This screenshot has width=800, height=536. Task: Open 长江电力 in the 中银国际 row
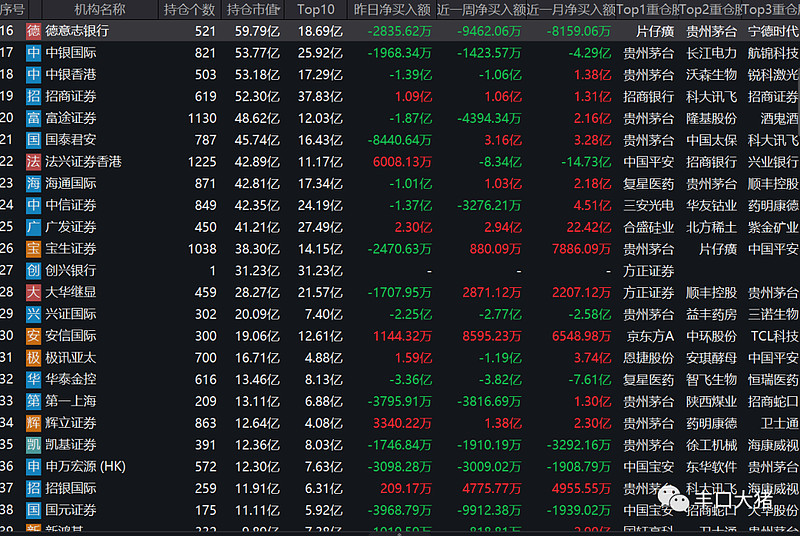click(711, 53)
